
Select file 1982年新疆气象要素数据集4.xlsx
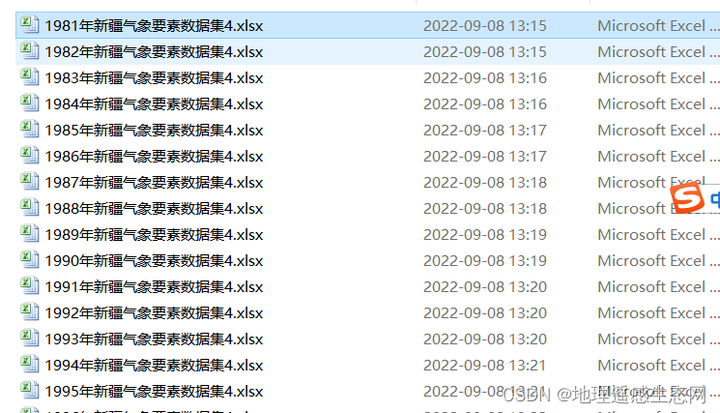click(154, 52)
